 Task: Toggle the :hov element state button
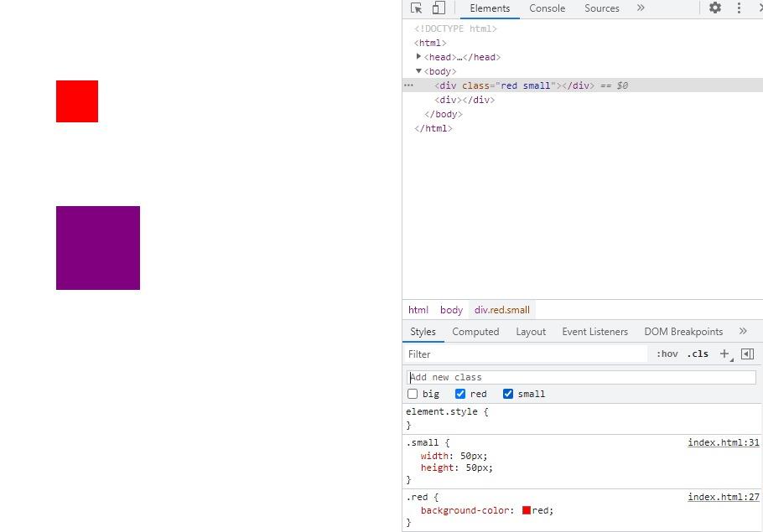[667, 354]
